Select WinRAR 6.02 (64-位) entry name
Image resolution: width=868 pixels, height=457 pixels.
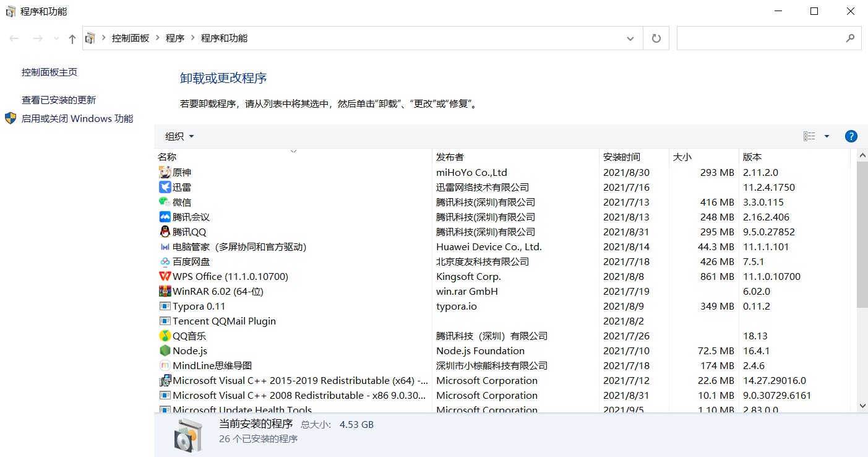click(218, 292)
